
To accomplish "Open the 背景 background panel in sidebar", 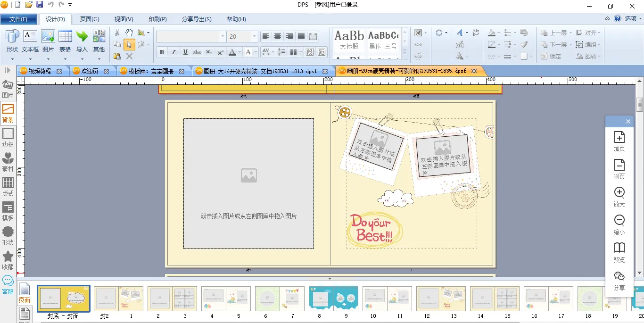I will [x=8, y=114].
